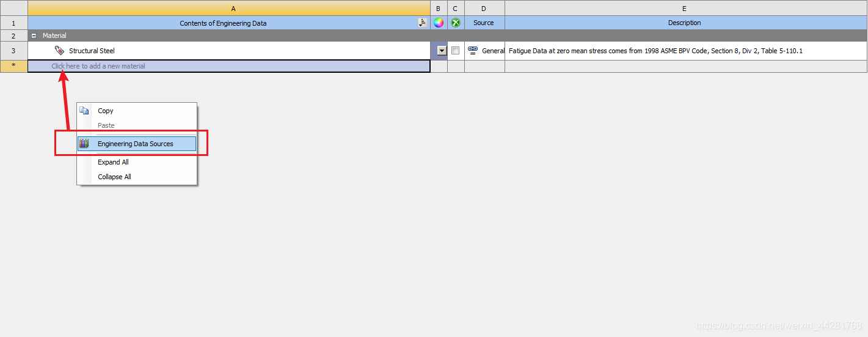868x337 pixels.
Task: Select Engineering Data Sources menu entry
Action: (x=136, y=144)
